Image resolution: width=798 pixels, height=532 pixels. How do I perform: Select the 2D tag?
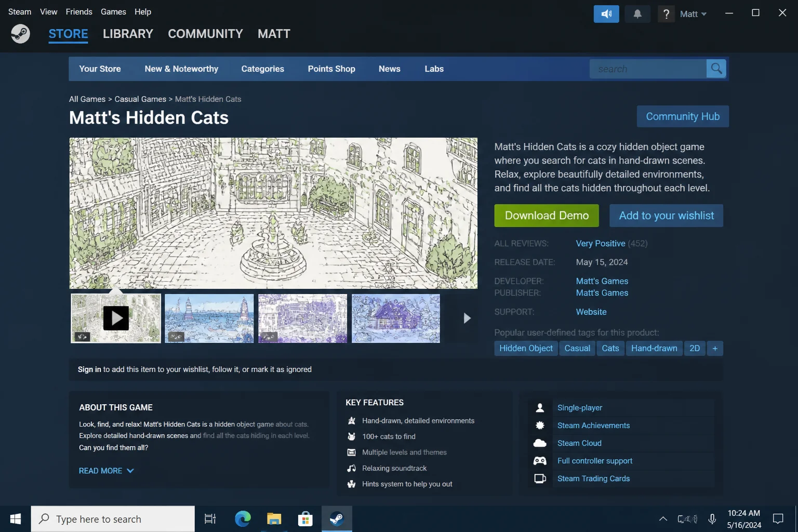tap(695, 348)
